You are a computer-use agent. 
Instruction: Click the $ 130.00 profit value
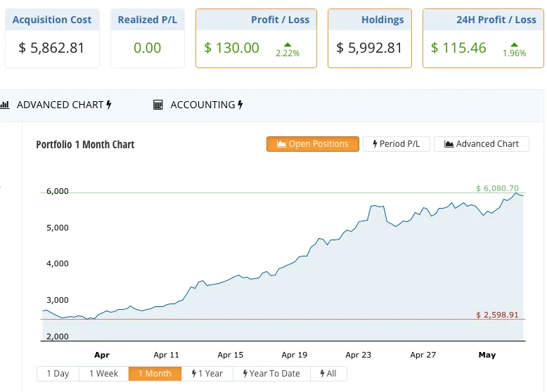(231, 48)
